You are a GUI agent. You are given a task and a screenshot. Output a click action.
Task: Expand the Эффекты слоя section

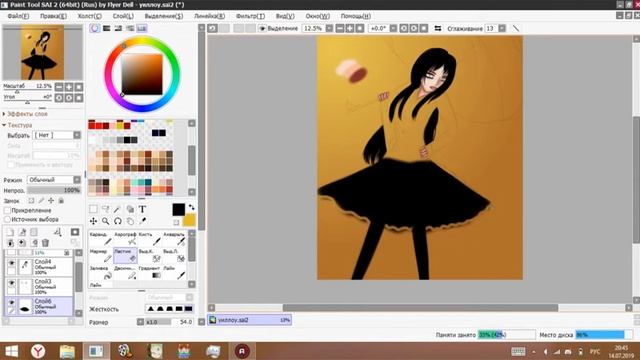pos(26,114)
